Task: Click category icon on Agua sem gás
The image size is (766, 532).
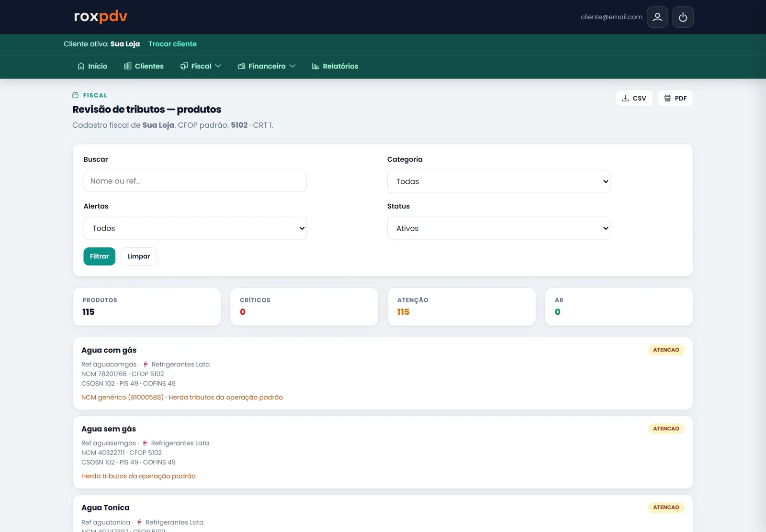Action: 145,443
